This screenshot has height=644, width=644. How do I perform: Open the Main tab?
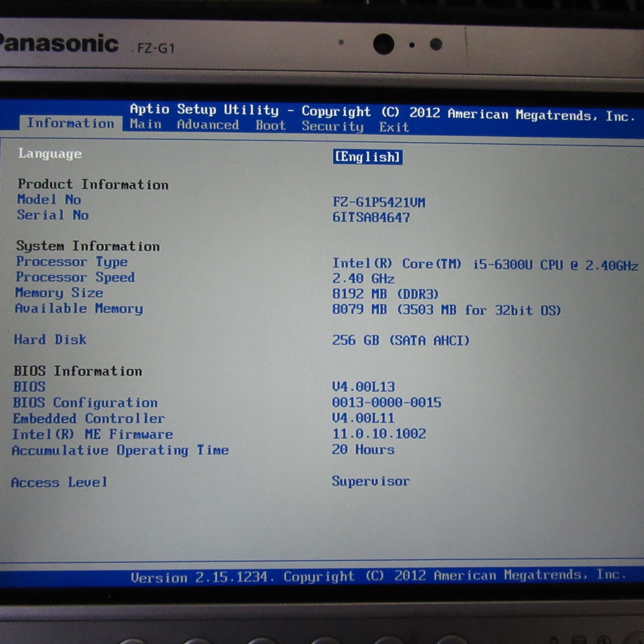tap(145, 124)
